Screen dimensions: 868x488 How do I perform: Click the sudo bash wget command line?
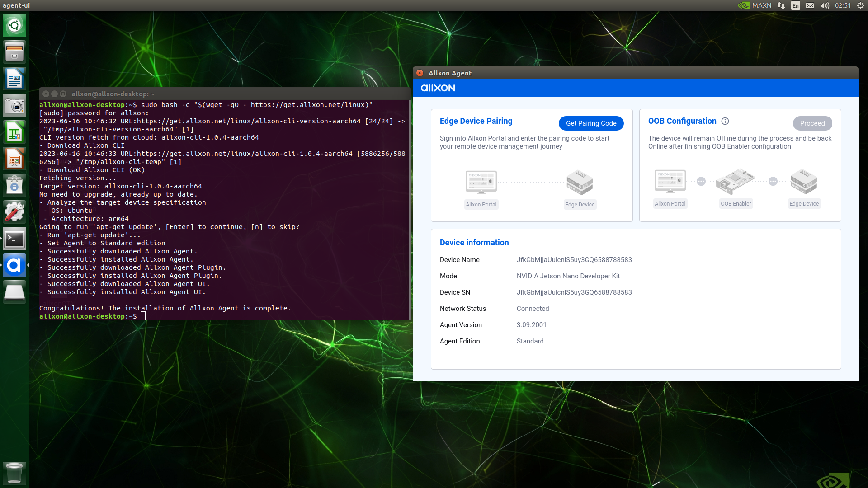pyautogui.click(x=206, y=105)
